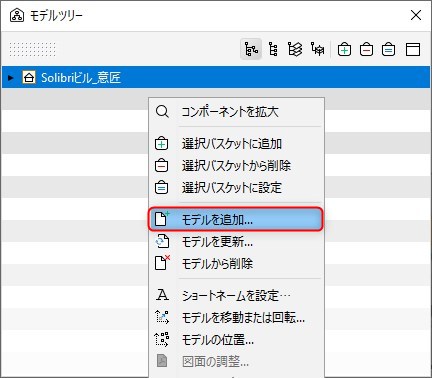
Task: Select モデルを更新... menu item
Action: [236, 242]
